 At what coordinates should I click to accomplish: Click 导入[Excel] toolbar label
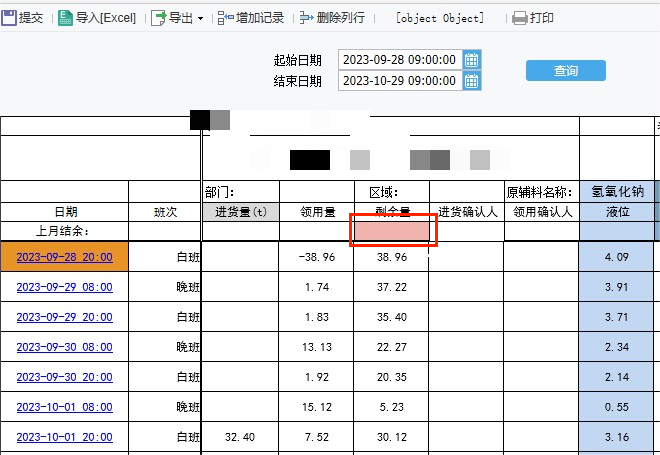click(x=106, y=18)
